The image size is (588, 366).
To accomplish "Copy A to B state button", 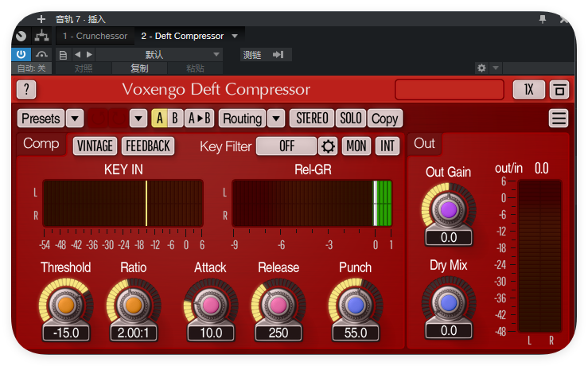I will click(200, 119).
